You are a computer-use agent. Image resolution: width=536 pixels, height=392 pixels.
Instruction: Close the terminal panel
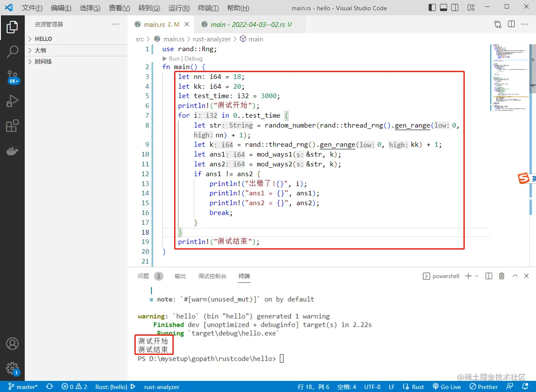tap(526, 276)
